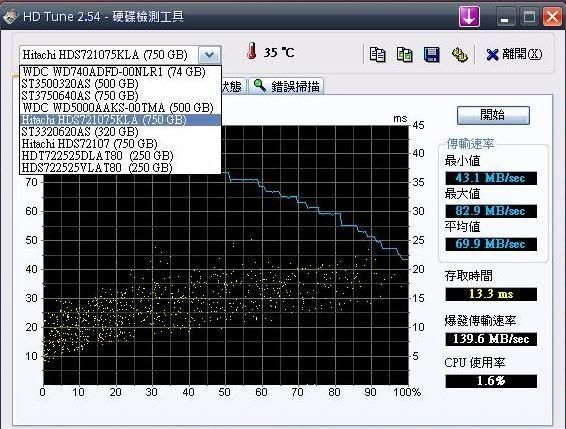
Task: Switch to the 錯誤掃描 error scan tab
Action: [x=286, y=86]
